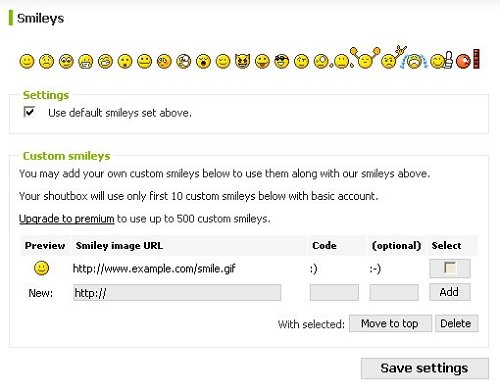
Task: Select the thumbs-up smiley
Action: [x=441, y=61]
